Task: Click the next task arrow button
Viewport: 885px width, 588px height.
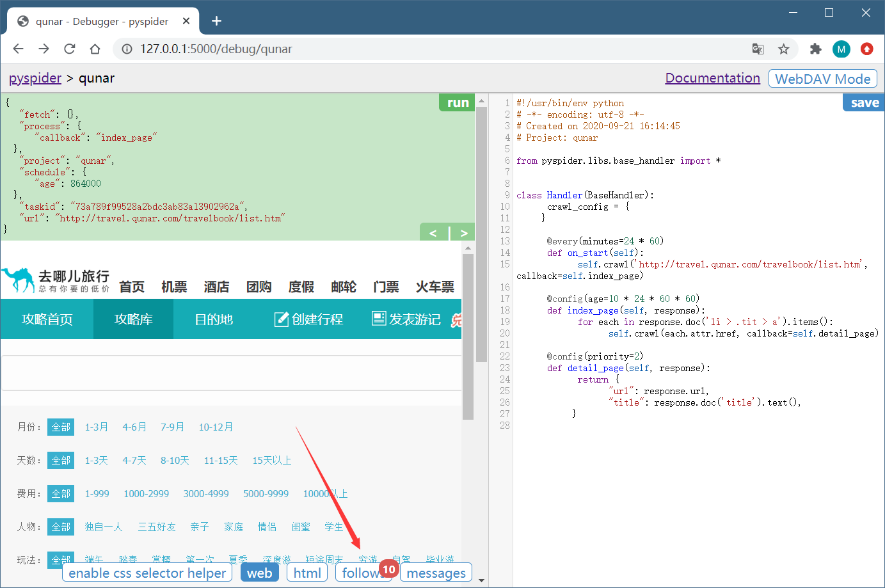Action: 464,233
